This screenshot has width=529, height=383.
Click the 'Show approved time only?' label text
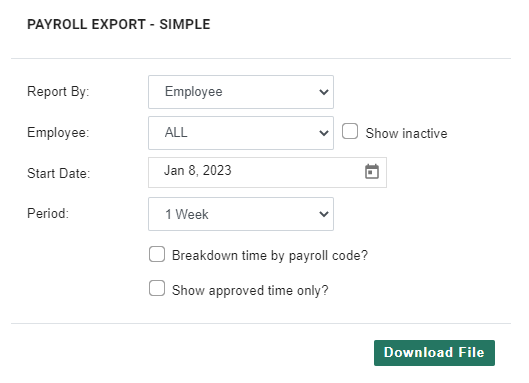click(x=250, y=290)
